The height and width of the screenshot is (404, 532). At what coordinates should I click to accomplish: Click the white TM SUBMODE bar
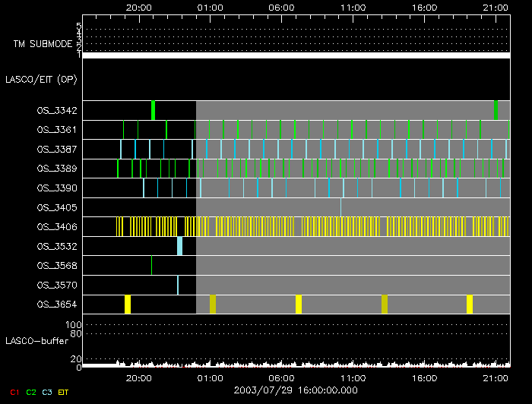(296, 55)
